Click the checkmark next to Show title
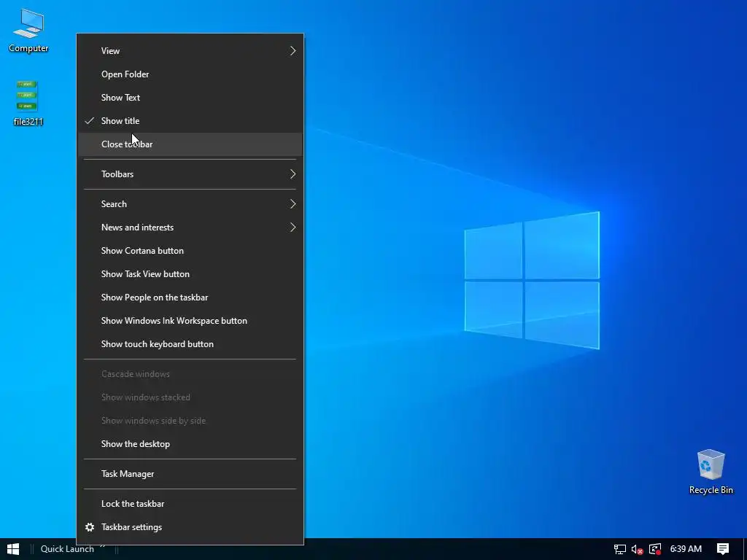Image resolution: width=747 pixels, height=560 pixels. 89,121
